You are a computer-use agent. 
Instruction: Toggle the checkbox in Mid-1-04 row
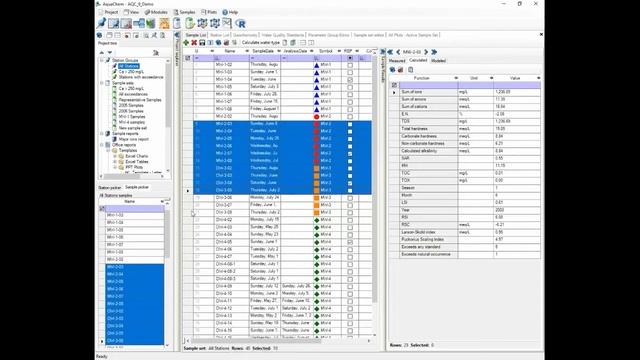click(350, 80)
